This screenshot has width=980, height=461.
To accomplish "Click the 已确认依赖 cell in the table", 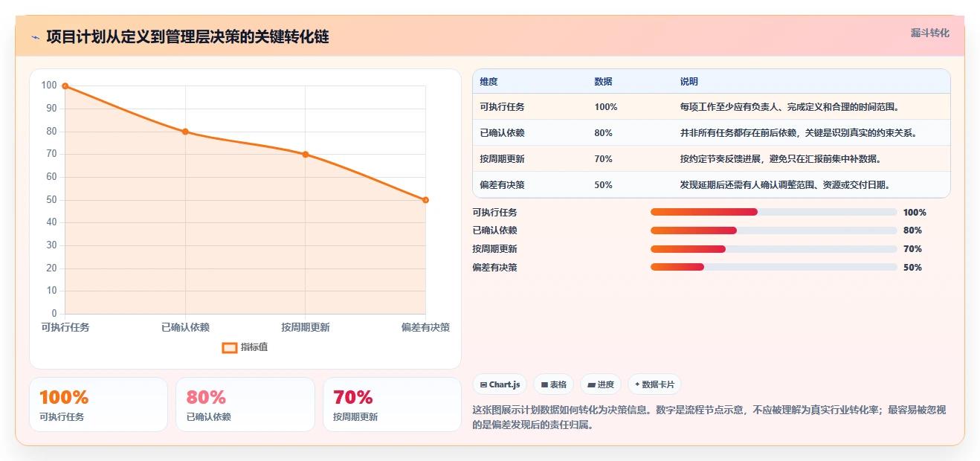I will click(x=502, y=133).
